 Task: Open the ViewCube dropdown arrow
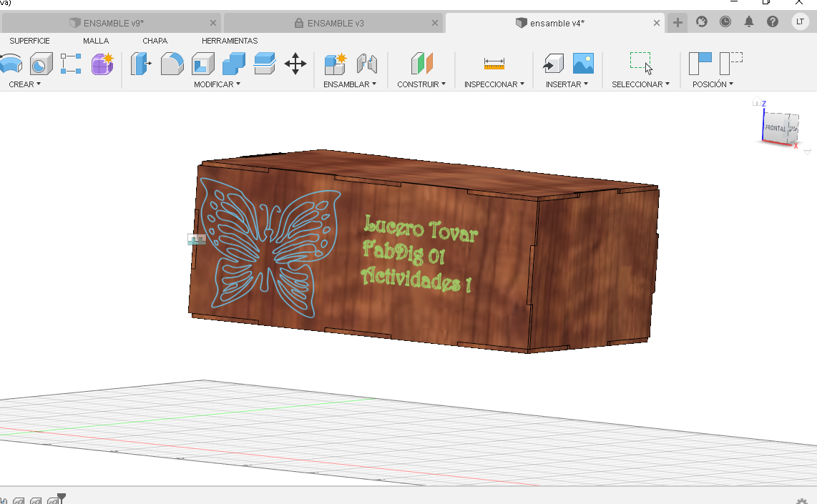pos(807,152)
